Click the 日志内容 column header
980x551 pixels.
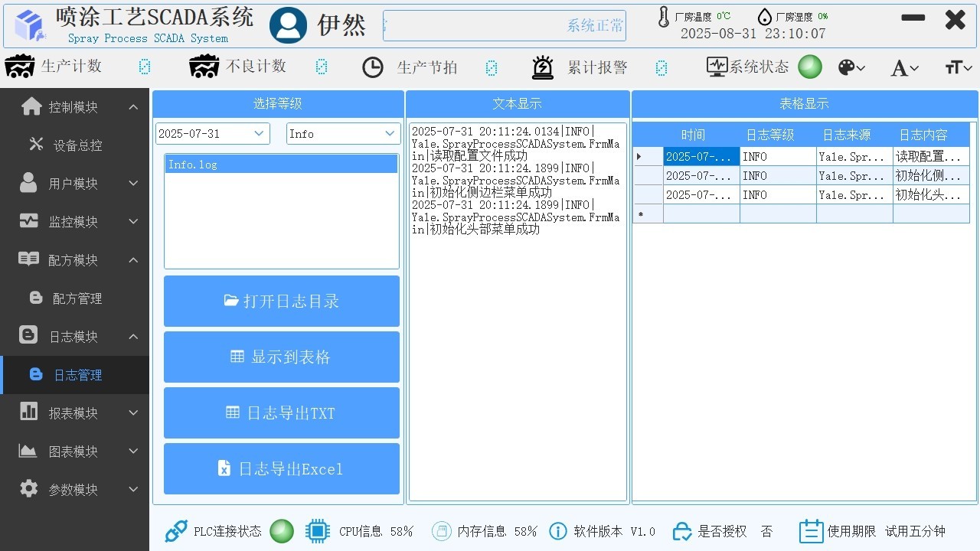931,135
